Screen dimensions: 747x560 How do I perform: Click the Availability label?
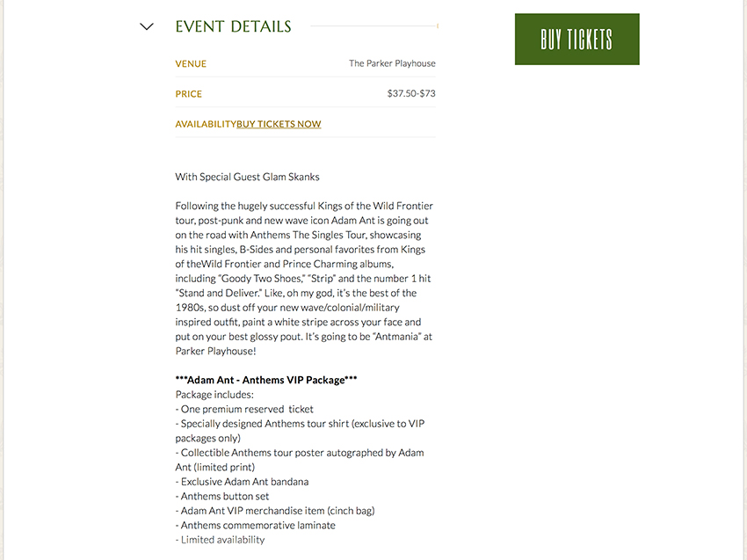206,124
